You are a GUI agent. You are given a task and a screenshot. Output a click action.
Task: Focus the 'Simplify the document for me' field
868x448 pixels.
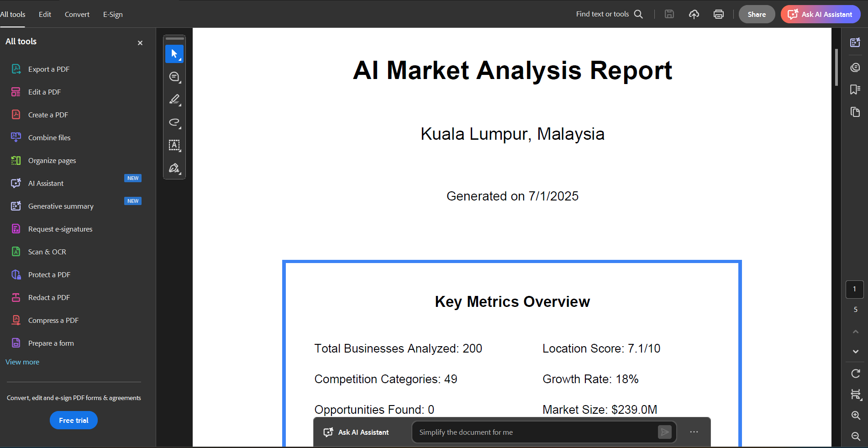[534, 432]
